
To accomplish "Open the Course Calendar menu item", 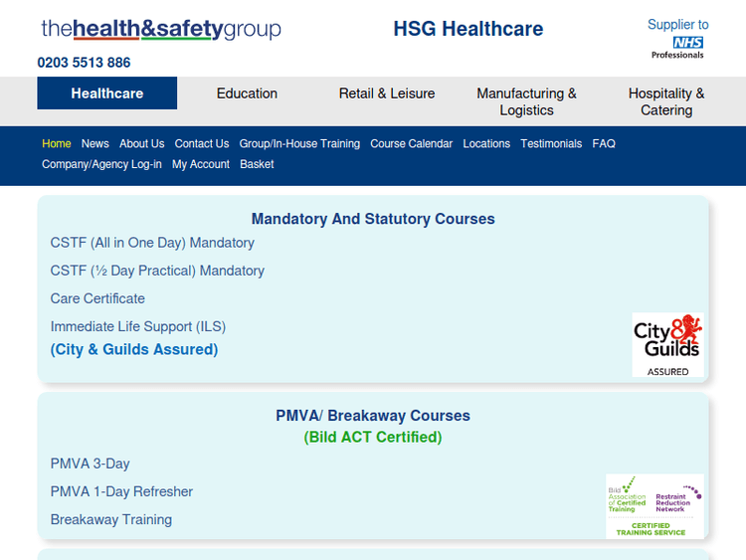I will tap(411, 143).
